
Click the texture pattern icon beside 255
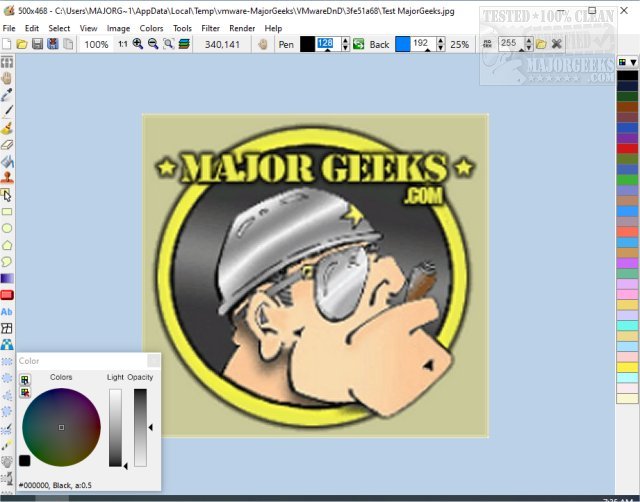pos(487,44)
